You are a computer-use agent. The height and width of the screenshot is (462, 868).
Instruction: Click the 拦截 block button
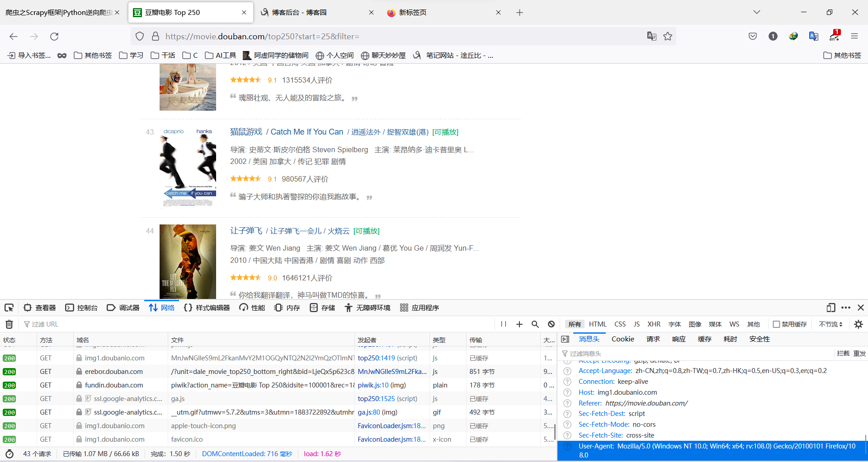[x=843, y=353]
